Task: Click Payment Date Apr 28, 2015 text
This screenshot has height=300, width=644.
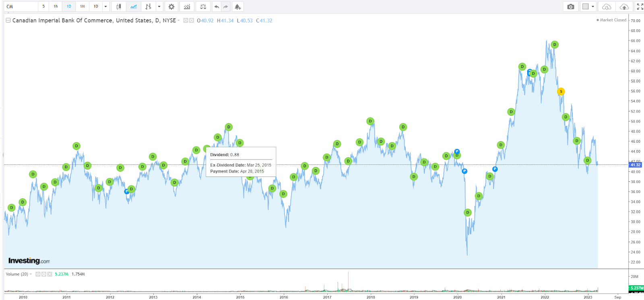Action: point(237,171)
